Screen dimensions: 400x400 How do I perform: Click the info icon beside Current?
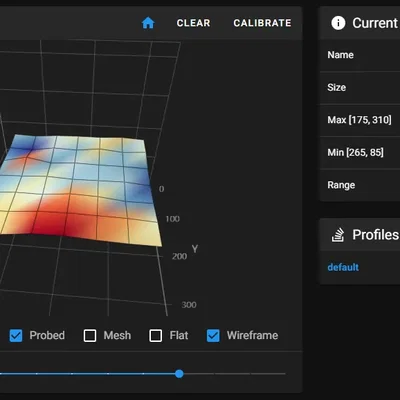point(338,23)
